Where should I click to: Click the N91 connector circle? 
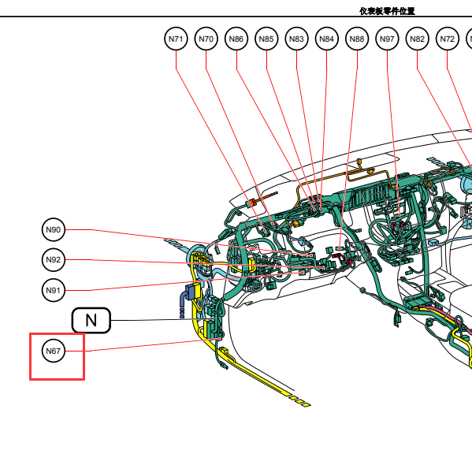pyautogui.click(x=53, y=291)
